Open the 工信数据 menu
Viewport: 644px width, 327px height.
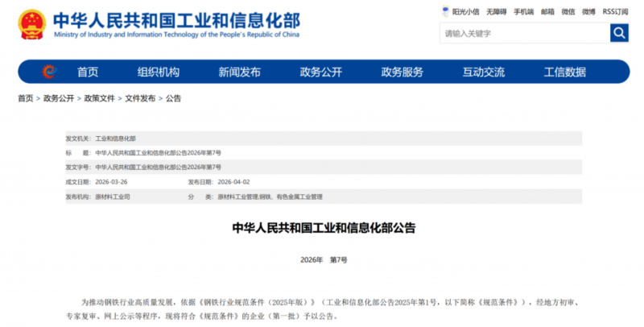click(565, 72)
